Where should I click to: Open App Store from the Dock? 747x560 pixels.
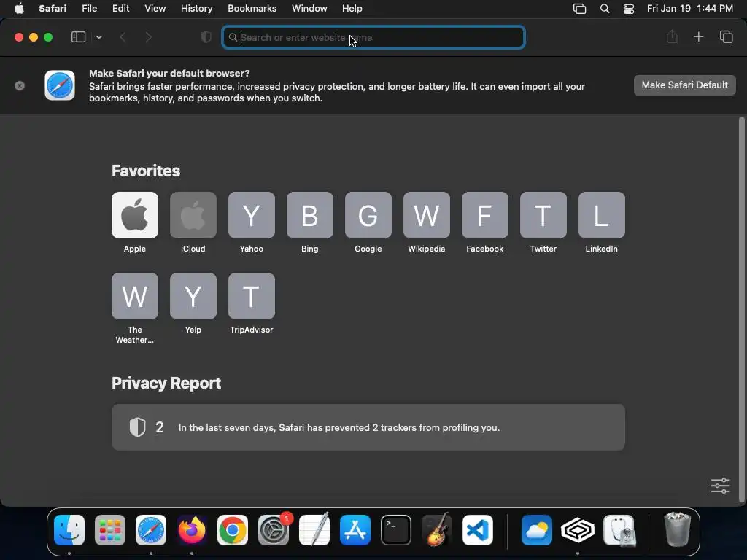tap(355, 530)
